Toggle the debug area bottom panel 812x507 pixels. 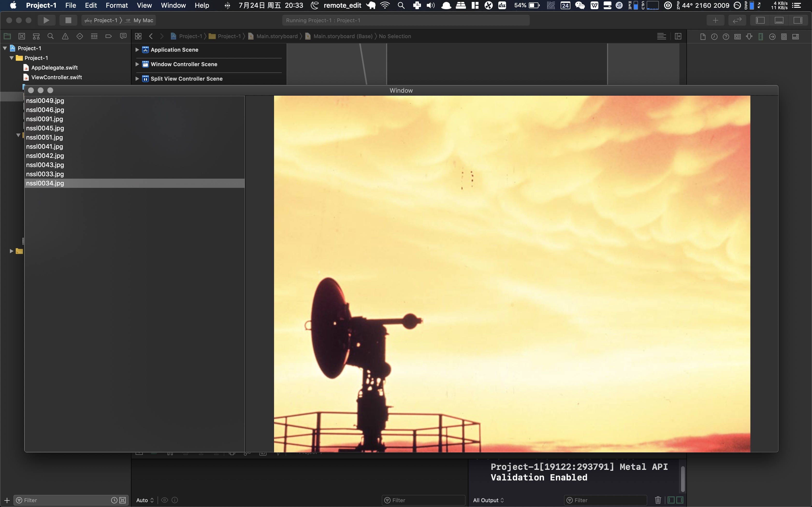tap(779, 20)
